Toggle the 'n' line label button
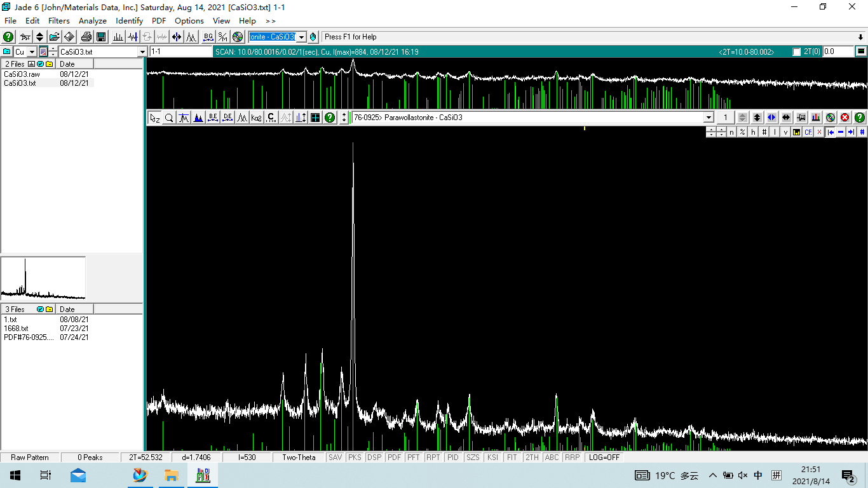 click(731, 132)
